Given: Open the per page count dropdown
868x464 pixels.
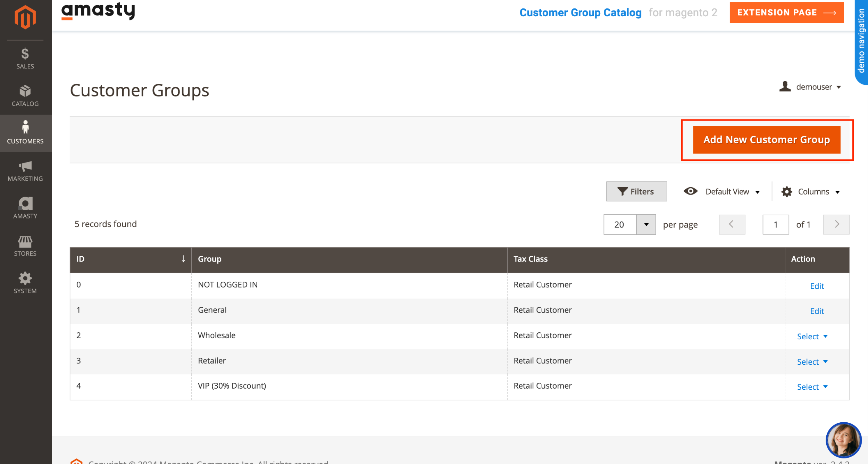Looking at the screenshot, I should (x=646, y=224).
